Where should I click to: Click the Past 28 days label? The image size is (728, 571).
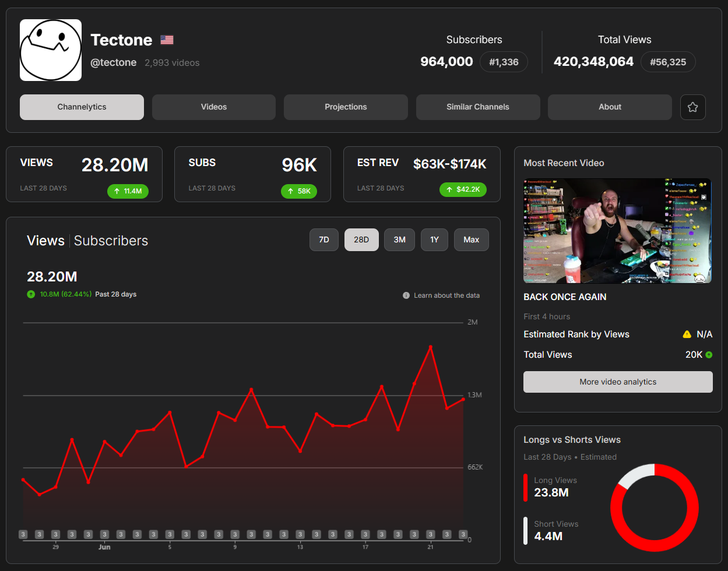pos(116,294)
